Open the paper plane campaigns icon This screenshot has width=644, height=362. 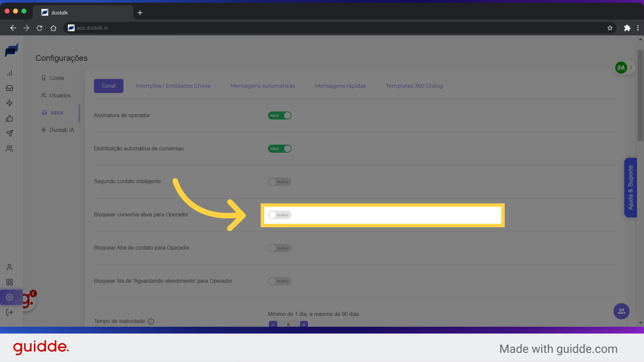pos(9,133)
